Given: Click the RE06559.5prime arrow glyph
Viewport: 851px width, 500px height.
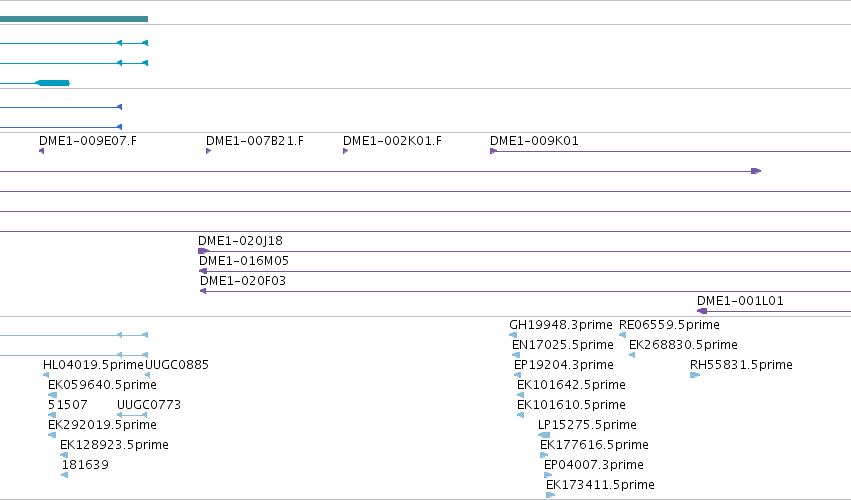Looking at the screenshot, I should pyautogui.click(x=623, y=335).
